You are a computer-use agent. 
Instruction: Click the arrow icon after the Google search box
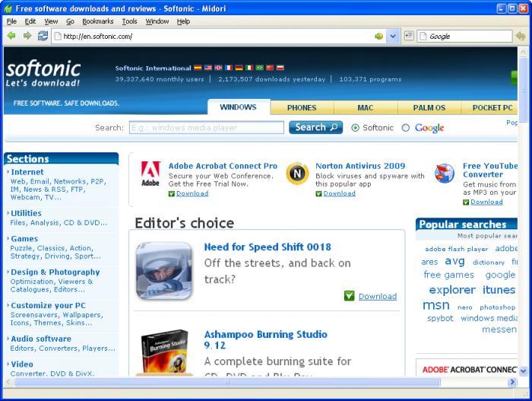pyautogui.click(x=521, y=36)
